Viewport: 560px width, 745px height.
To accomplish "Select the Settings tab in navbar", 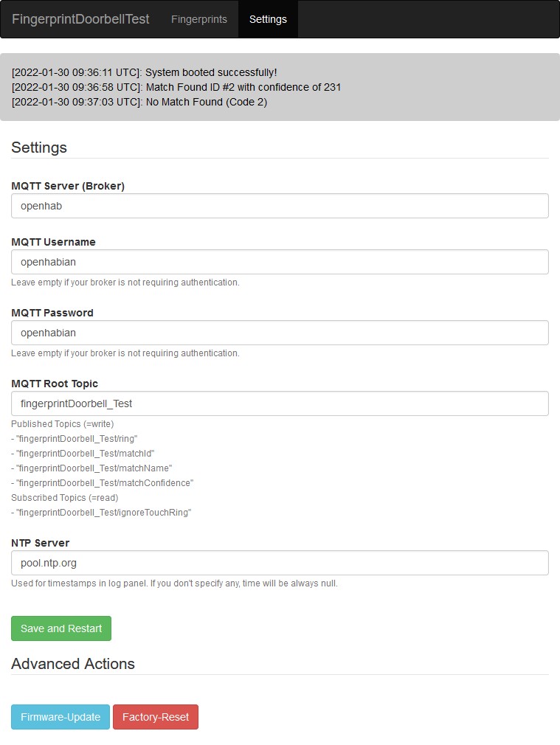I will [x=268, y=19].
